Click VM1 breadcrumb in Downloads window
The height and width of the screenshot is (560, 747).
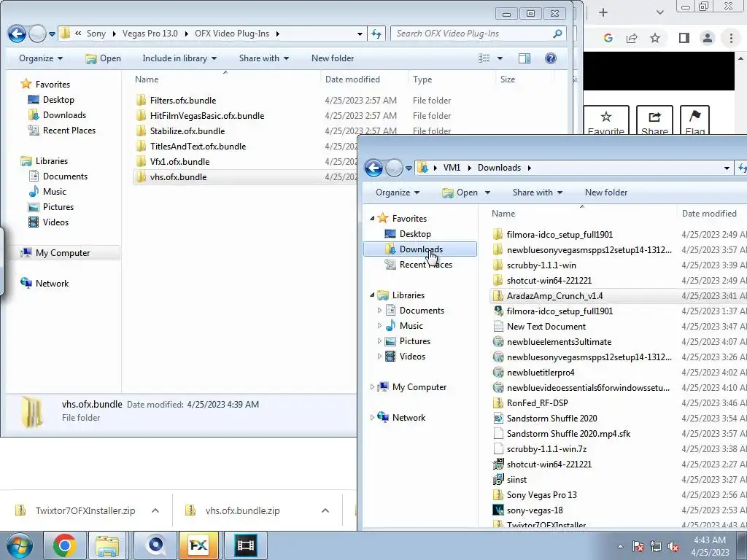(452, 168)
